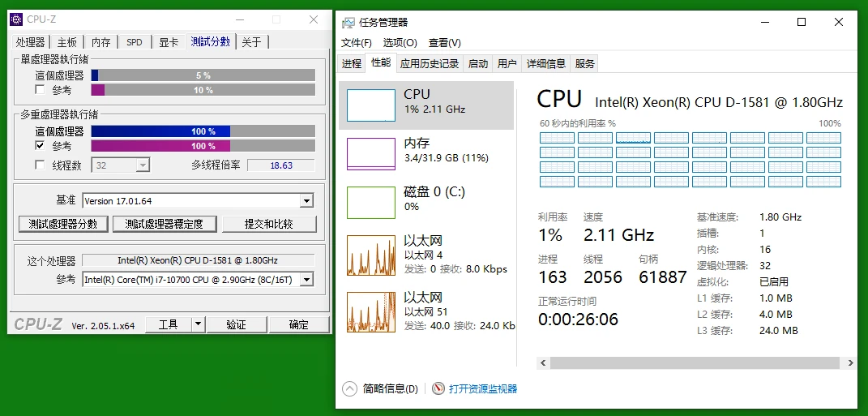Click the 工具 button in CPU-Z
The image size is (868, 416).
pos(169,324)
